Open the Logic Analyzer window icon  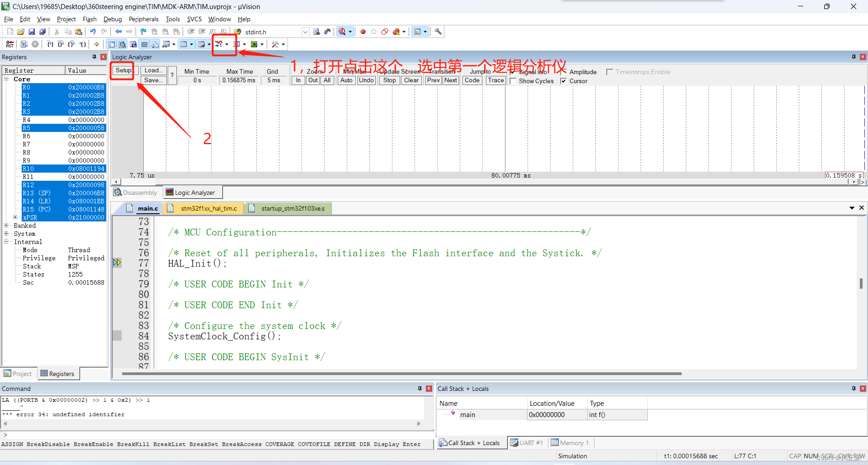(x=219, y=44)
